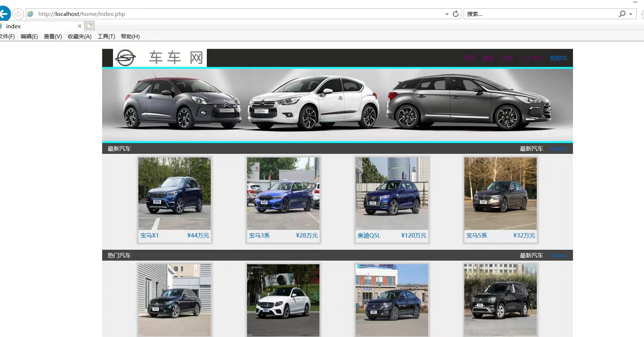The image size is (644, 337).
Task: Click the ¥32万元 price
Action: click(x=524, y=236)
